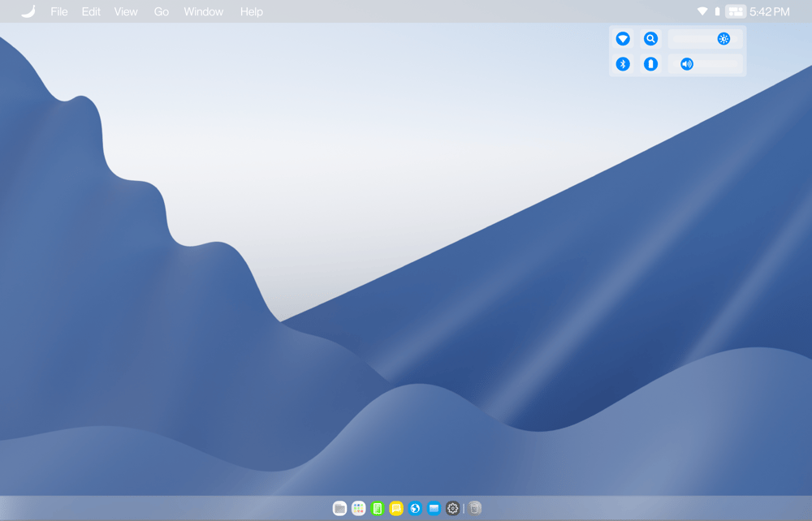Click the battery status icon in menu bar
This screenshot has height=521, width=812.
pos(717,11)
